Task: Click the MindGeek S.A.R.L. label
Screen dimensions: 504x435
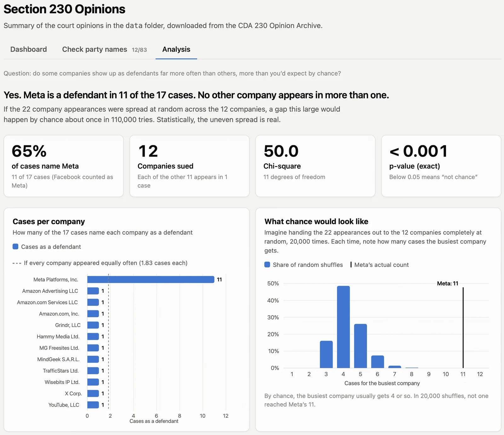Action: click(x=58, y=359)
